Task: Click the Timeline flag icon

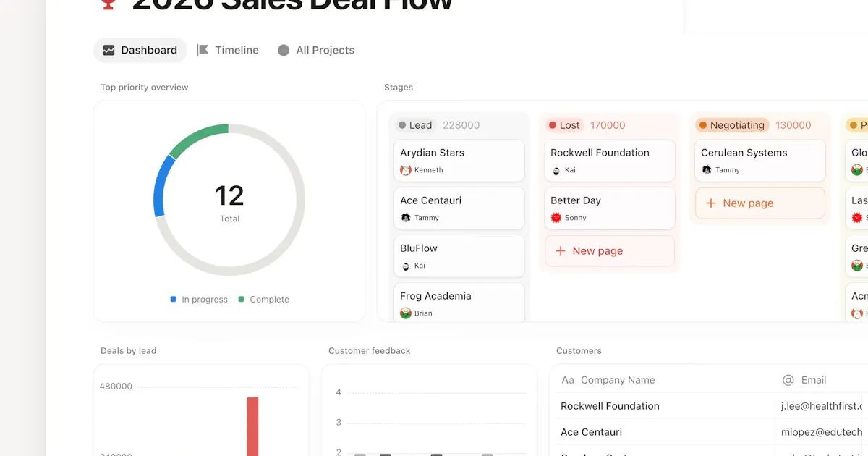Action: (x=203, y=50)
